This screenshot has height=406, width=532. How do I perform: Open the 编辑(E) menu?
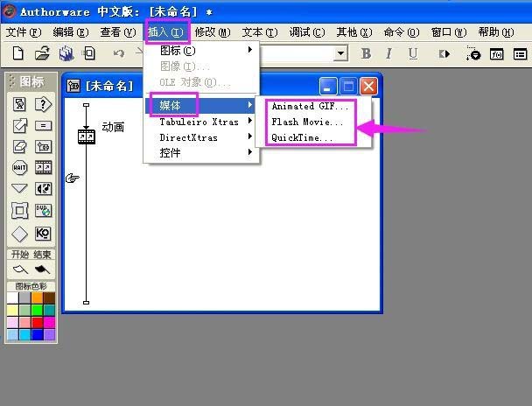(71, 32)
